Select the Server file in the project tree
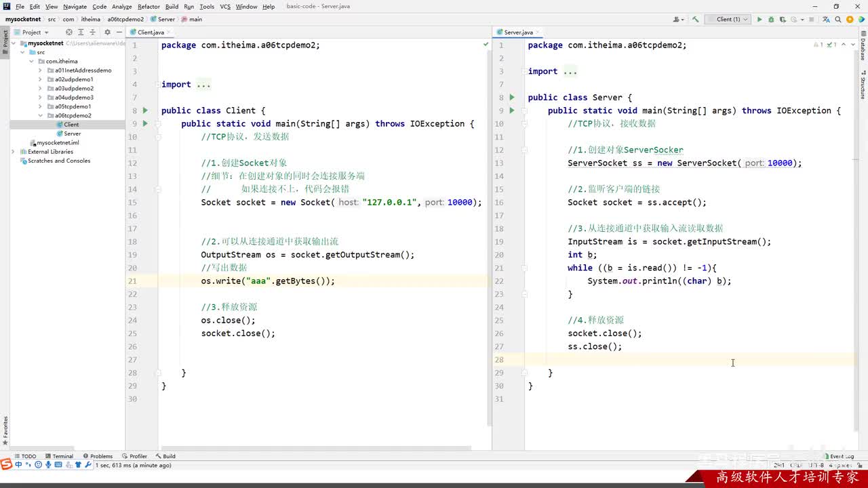This screenshot has height=488, width=868. [x=72, y=134]
